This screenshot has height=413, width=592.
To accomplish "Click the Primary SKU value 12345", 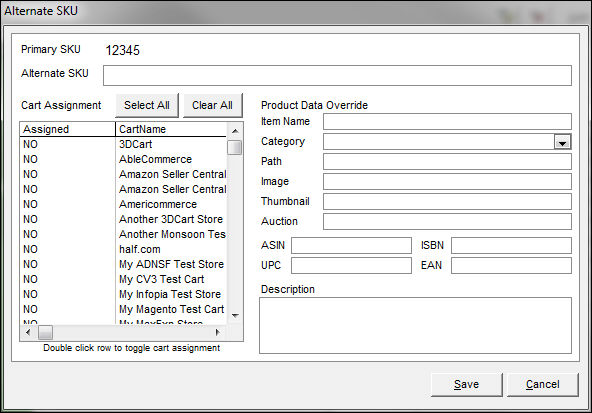I will [123, 50].
